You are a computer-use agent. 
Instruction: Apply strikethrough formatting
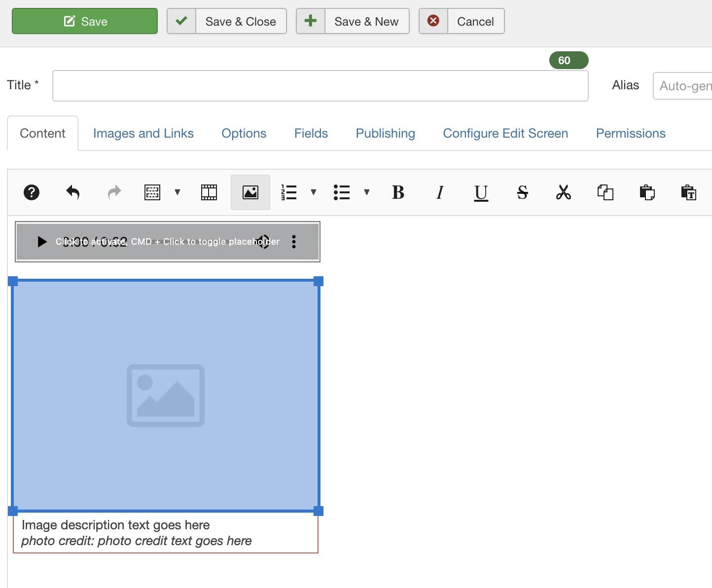click(x=522, y=192)
